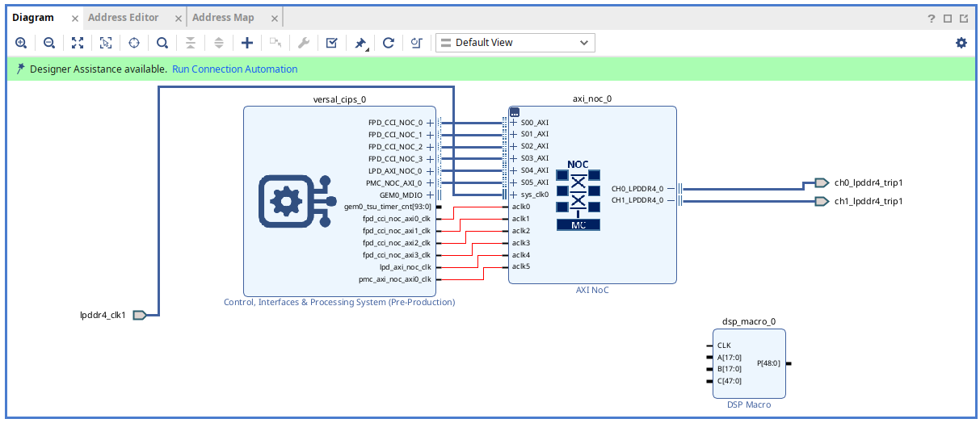
Task: Close the Diagram tab
Action: tap(74, 19)
